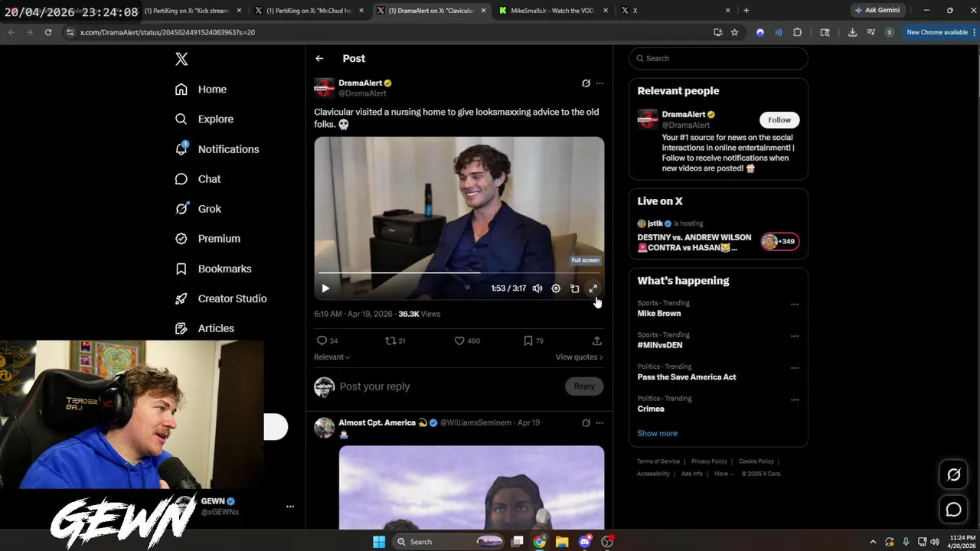Open the Mike Brown trending topic
This screenshot has height=551, width=980.
click(x=659, y=314)
